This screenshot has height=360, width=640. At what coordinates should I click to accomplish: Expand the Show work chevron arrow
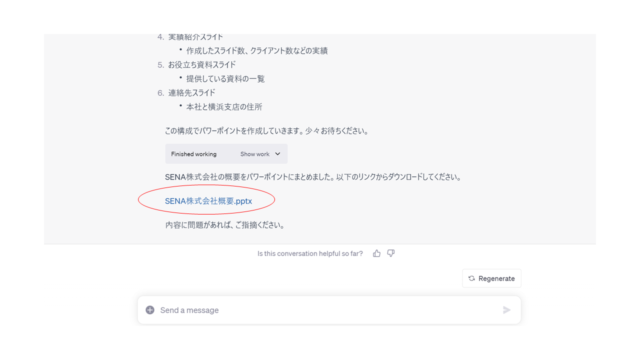pos(278,154)
